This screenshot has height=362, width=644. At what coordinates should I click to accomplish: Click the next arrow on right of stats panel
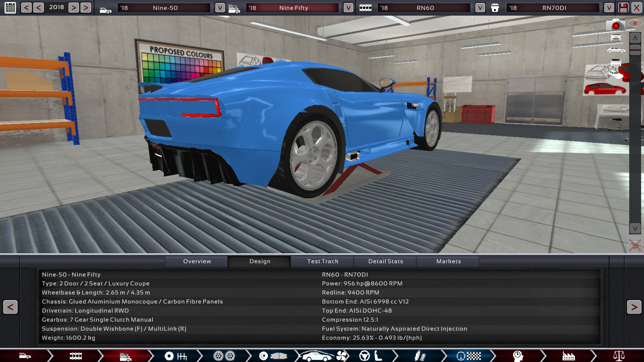coord(634,307)
